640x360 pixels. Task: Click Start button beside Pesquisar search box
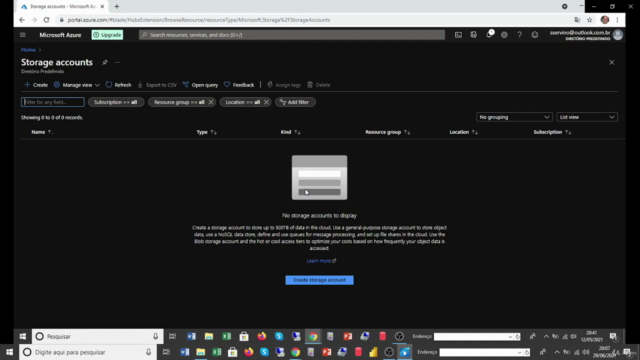tap(23, 336)
